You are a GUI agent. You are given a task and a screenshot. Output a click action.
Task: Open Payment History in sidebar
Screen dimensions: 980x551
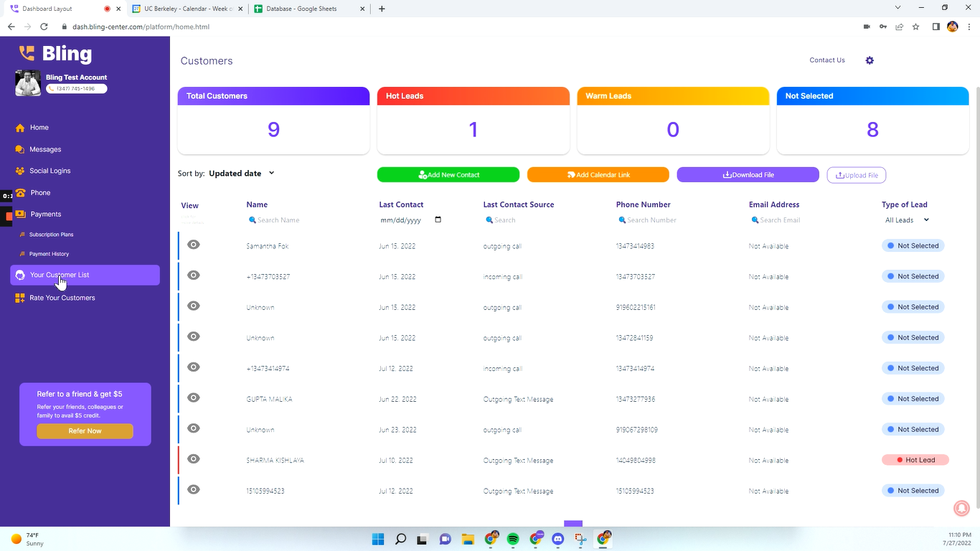(49, 254)
